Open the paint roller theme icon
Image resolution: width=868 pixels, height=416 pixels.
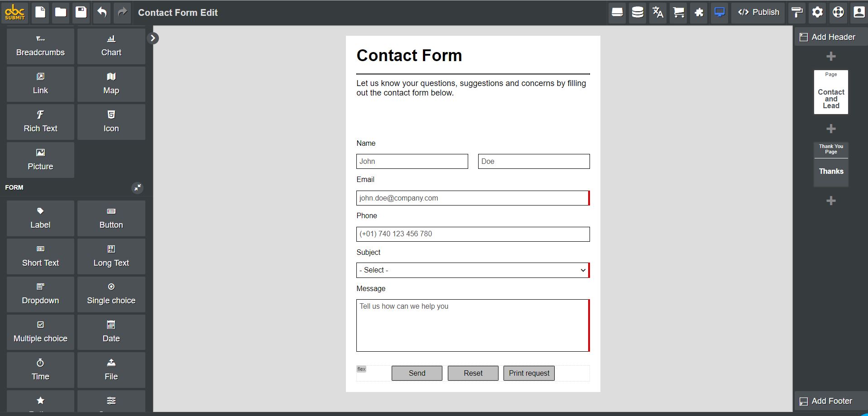tap(797, 12)
